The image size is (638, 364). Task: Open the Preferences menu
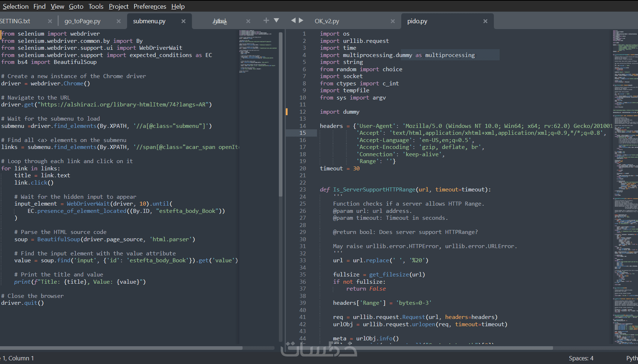coord(150,6)
